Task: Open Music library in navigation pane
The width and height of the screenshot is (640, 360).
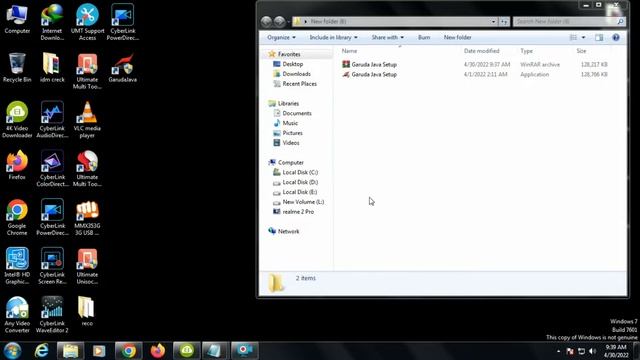Action: (290, 123)
